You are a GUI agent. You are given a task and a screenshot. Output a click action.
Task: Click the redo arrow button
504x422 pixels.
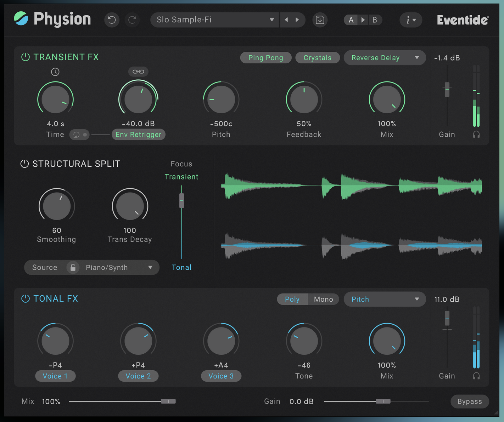tap(132, 20)
